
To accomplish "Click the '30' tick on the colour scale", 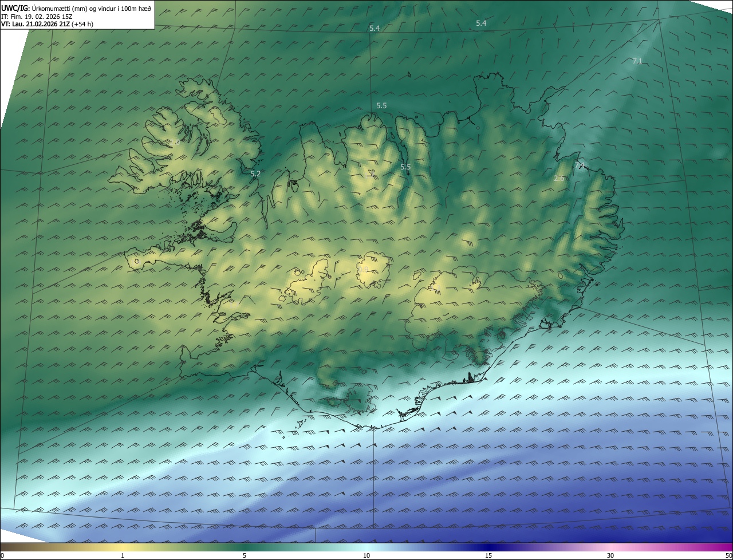I will tap(610, 555).
